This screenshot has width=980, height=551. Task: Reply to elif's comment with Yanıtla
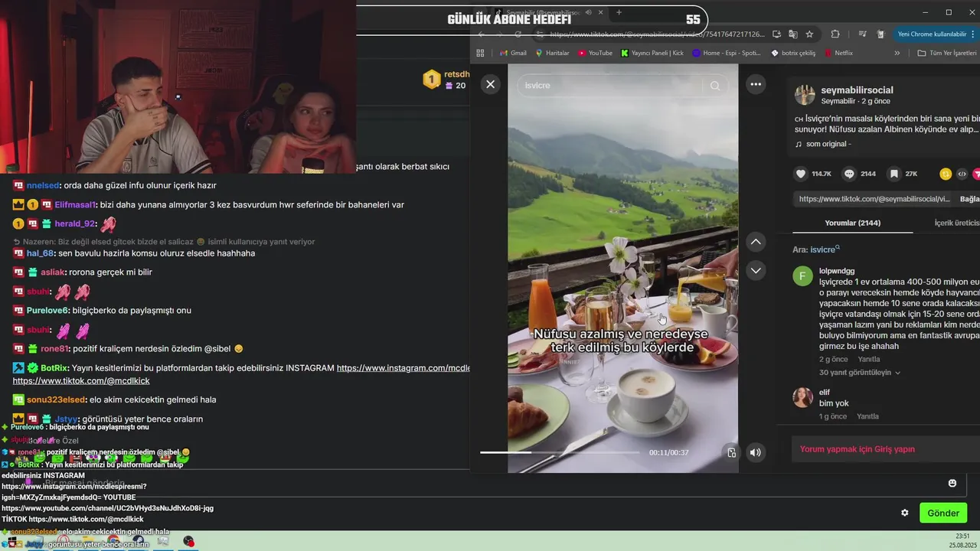click(x=867, y=416)
